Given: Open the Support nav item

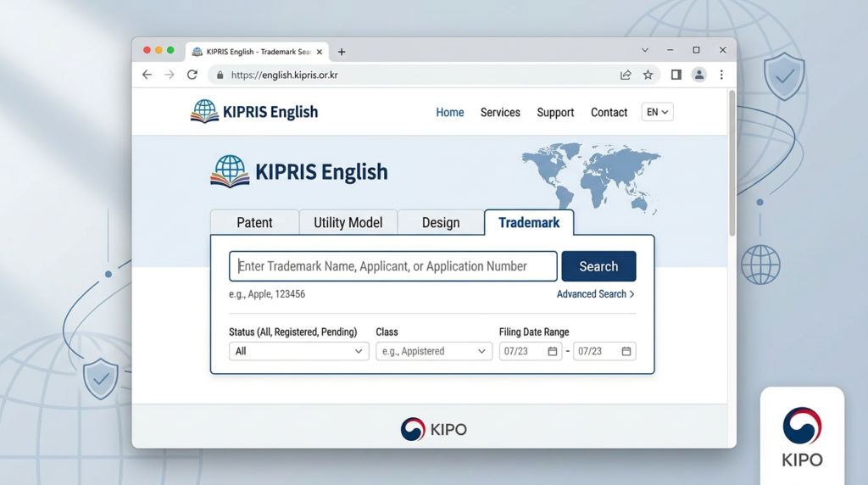Looking at the screenshot, I should coord(555,113).
